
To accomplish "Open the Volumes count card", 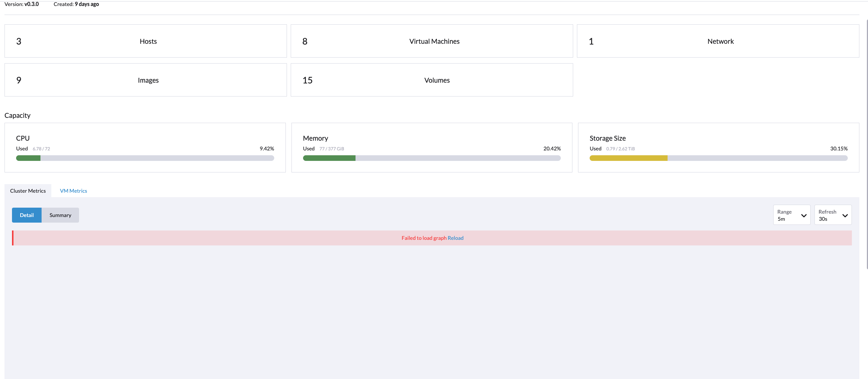I will 432,80.
